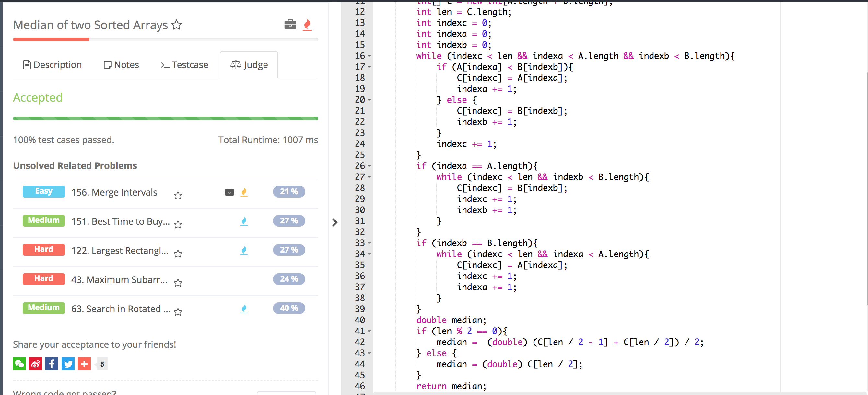
Task: Star the Median of two Sorted Arrays problem
Action: point(177,25)
